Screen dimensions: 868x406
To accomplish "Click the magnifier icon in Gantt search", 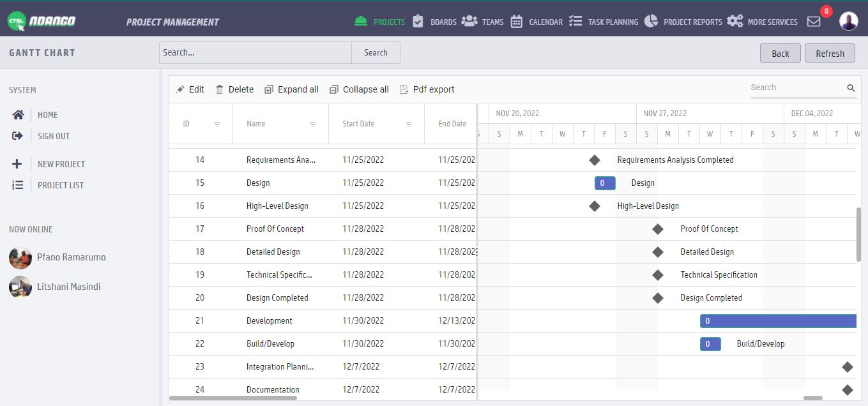I will 851,88.
